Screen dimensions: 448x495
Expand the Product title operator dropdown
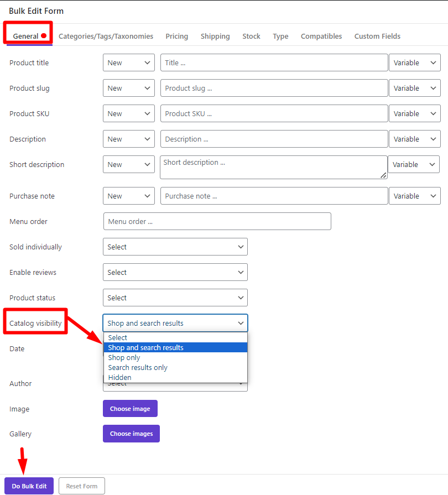129,62
